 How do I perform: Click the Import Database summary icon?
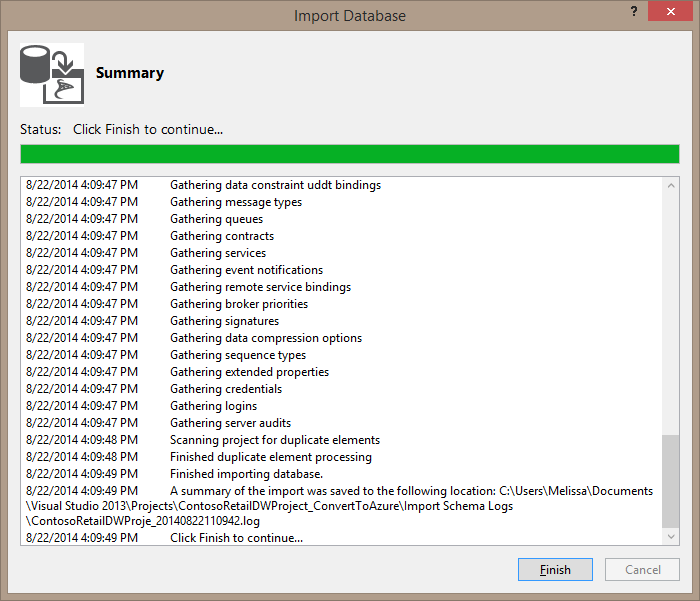point(52,75)
